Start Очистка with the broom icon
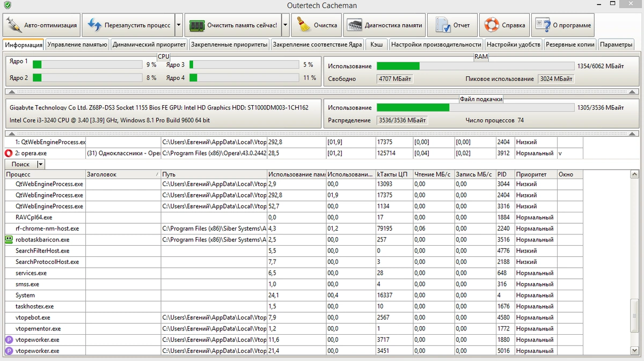This screenshot has width=644, height=361. coord(317,25)
